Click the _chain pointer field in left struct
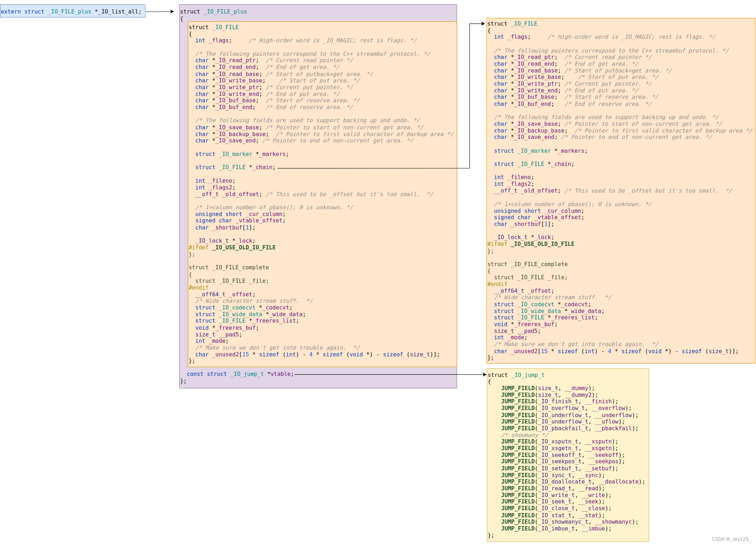Viewport: 756px width, 545px height. [235, 167]
